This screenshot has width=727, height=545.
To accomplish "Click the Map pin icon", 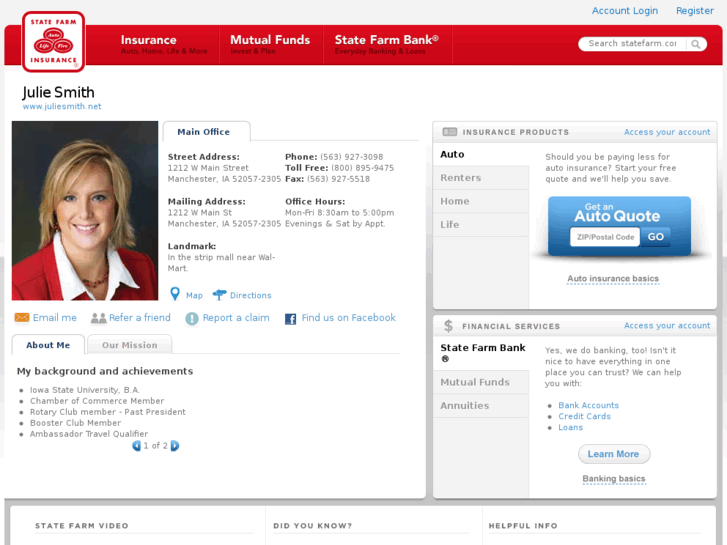I will tap(175, 294).
